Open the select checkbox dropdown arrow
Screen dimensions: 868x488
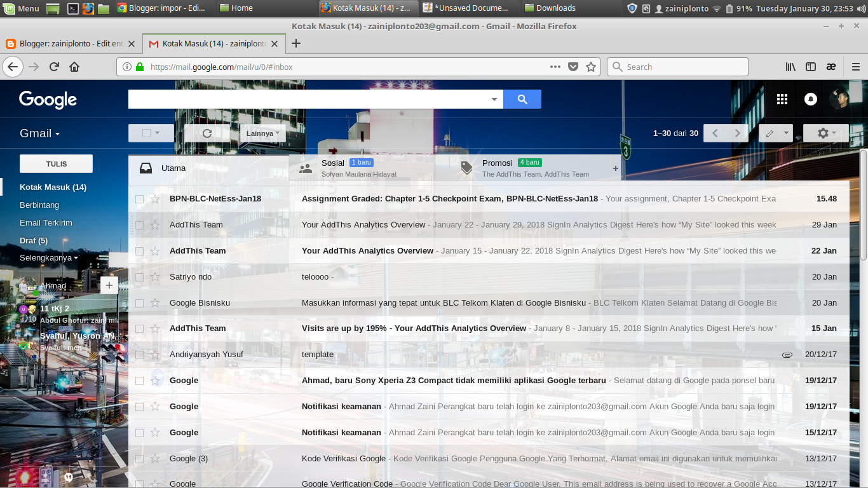coord(156,133)
